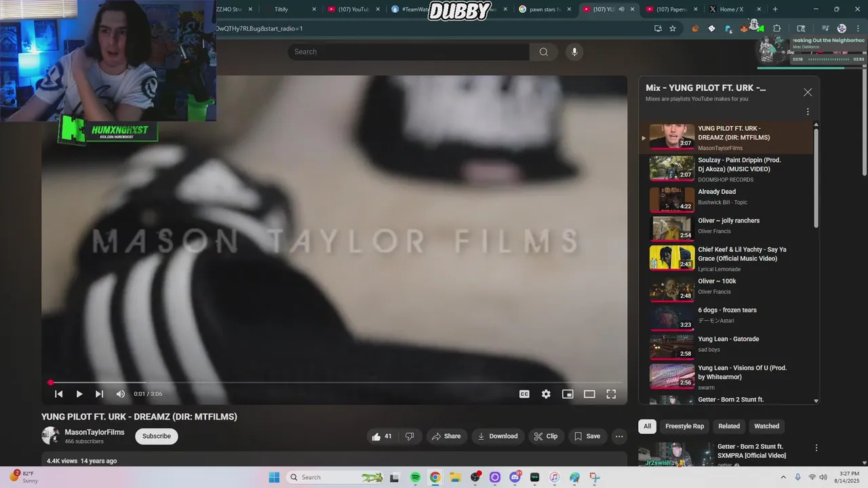Switch to Home / X tab
This screenshot has width=868, height=488.
(x=734, y=9)
